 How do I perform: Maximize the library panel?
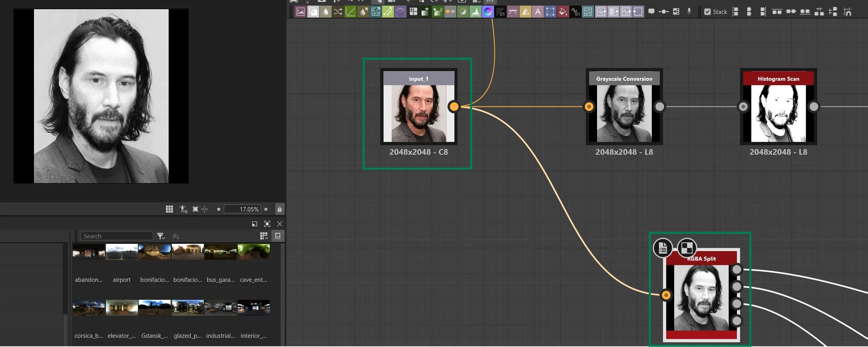tap(267, 224)
